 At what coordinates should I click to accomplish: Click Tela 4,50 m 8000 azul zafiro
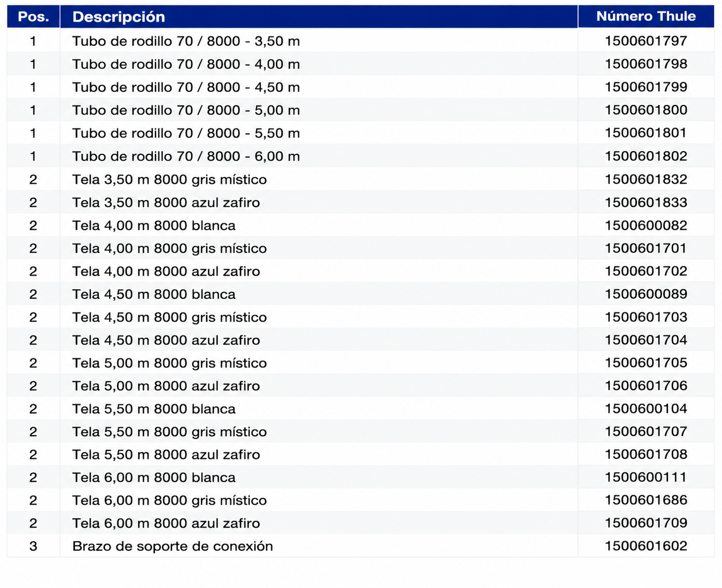[166, 340]
